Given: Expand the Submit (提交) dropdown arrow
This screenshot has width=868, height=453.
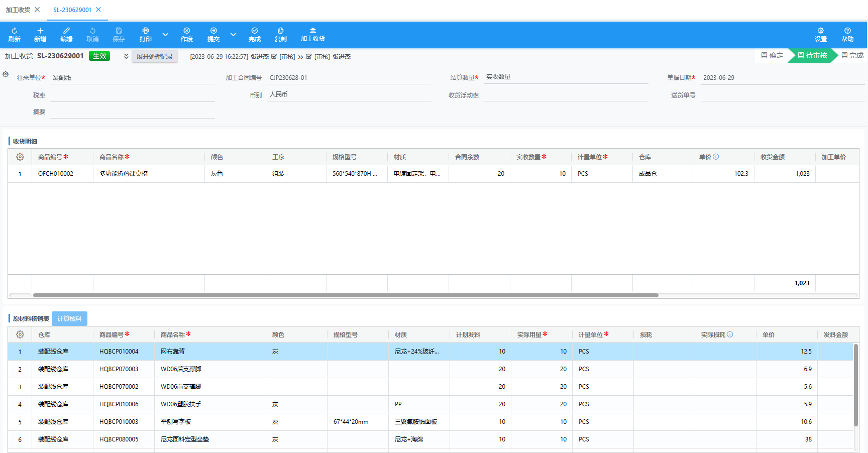Looking at the screenshot, I should pos(233,35).
